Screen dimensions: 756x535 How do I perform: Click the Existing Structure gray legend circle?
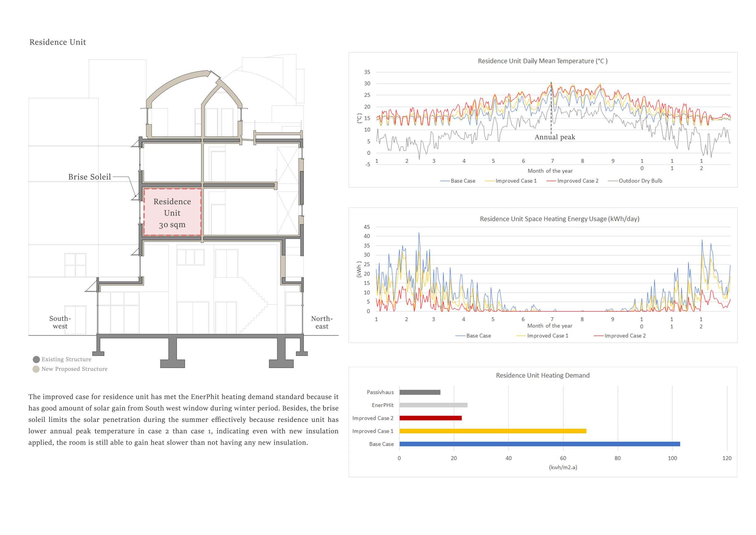click(x=36, y=359)
